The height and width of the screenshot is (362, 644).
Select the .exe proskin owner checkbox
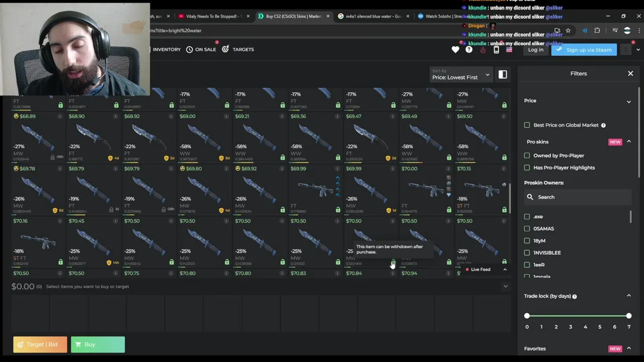point(527,217)
